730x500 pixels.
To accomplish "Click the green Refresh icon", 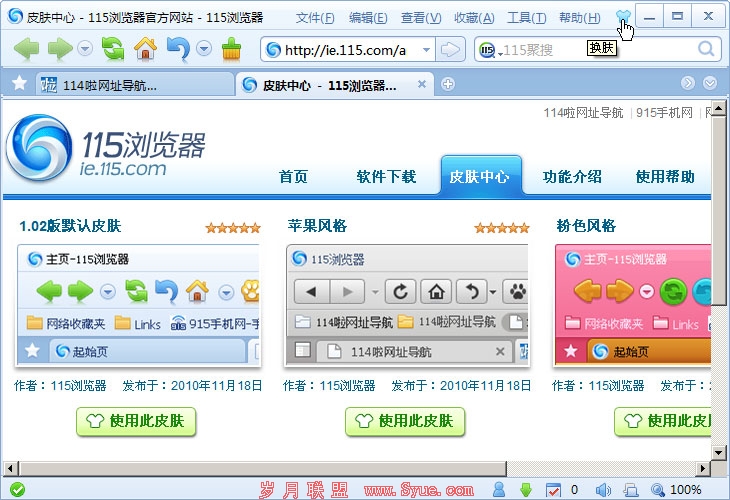I will [113, 48].
